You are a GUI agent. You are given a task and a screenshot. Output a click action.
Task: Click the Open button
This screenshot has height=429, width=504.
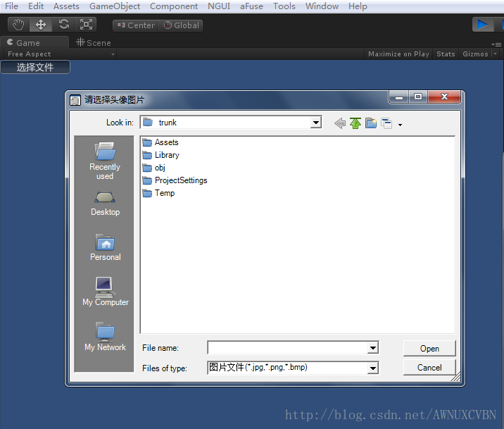pyautogui.click(x=429, y=348)
